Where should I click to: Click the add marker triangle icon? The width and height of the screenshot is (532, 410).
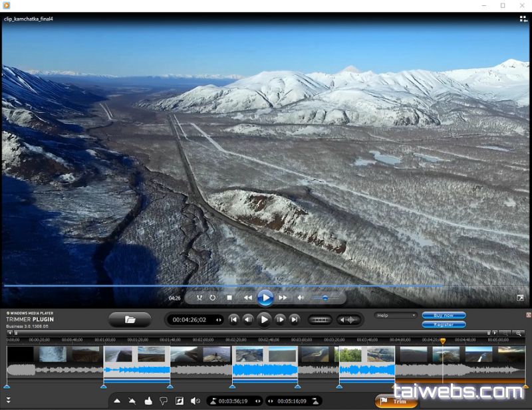click(x=117, y=401)
